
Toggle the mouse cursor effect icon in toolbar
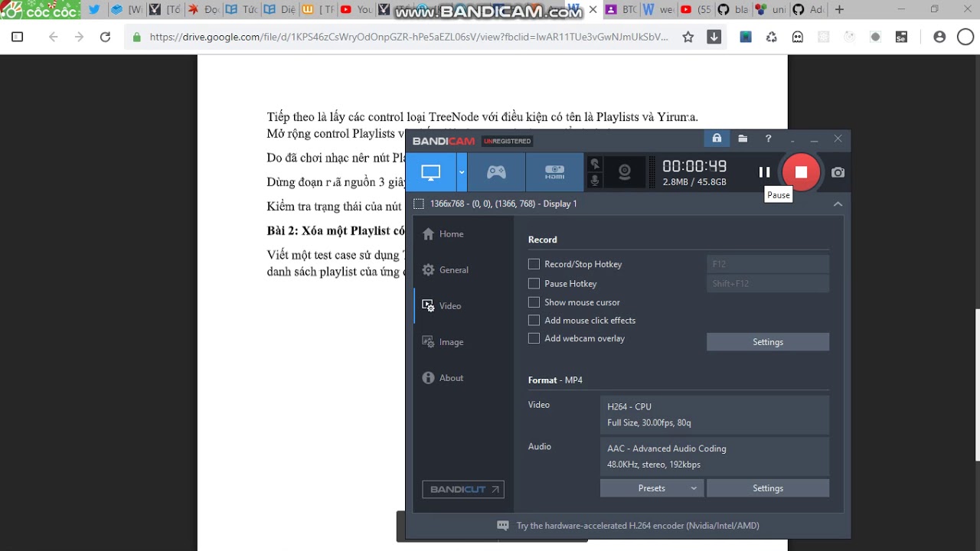tap(594, 164)
